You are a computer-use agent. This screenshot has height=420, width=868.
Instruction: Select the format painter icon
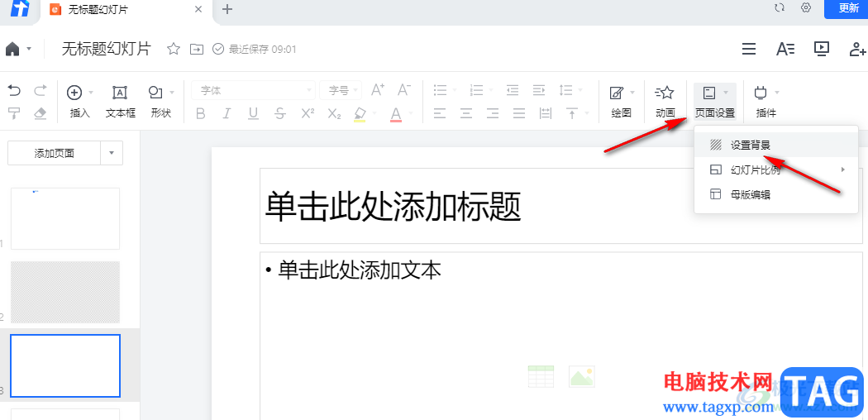coord(14,113)
